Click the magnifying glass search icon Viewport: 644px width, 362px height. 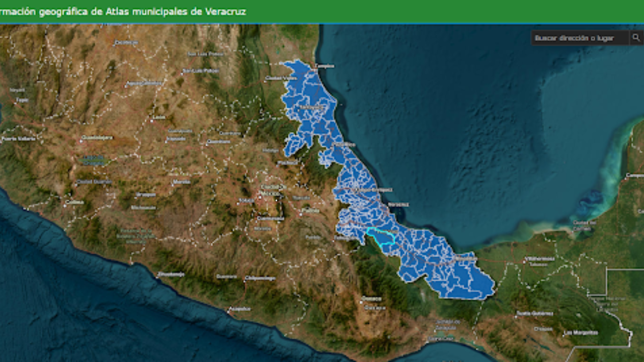point(636,38)
